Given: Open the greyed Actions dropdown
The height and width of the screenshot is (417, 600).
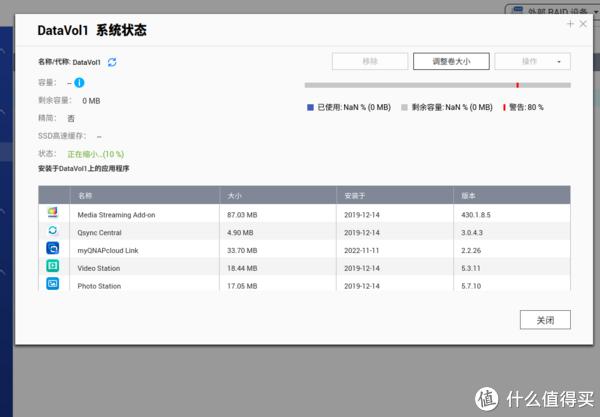Looking at the screenshot, I should (533, 61).
